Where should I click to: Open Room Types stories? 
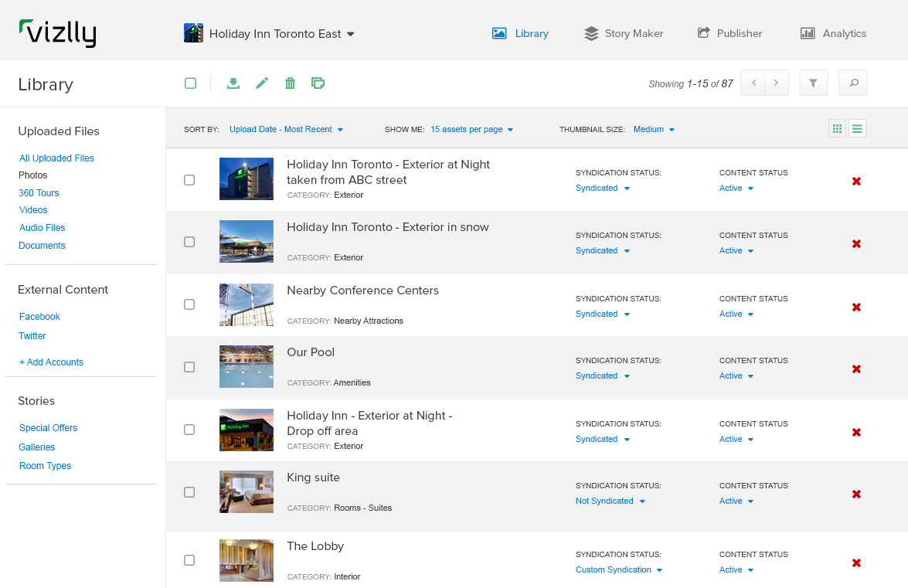pos(45,466)
